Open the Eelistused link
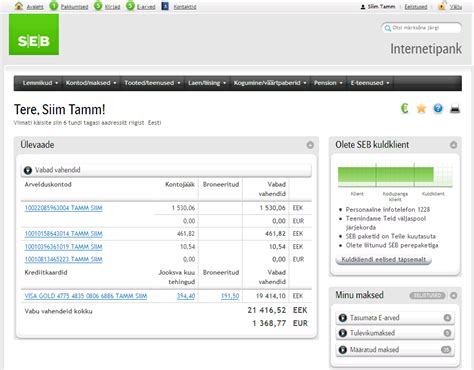474x370 pixels. coord(416,7)
